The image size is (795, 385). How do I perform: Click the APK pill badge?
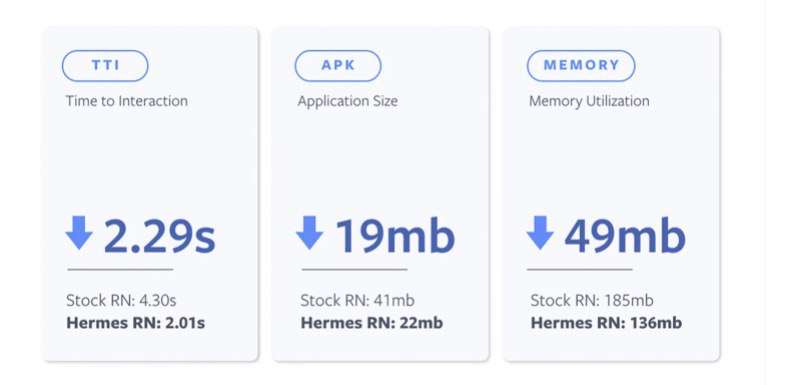pyautogui.click(x=338, y=66)
